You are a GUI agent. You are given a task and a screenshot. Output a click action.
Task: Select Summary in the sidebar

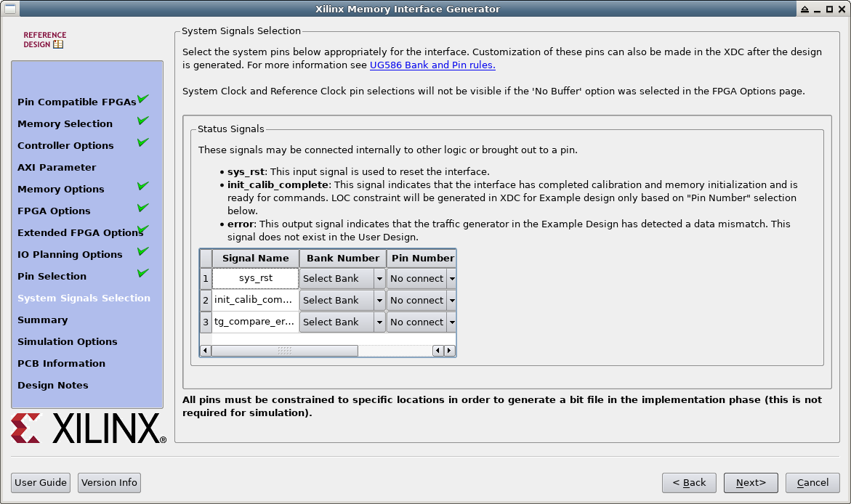[42, 320]
